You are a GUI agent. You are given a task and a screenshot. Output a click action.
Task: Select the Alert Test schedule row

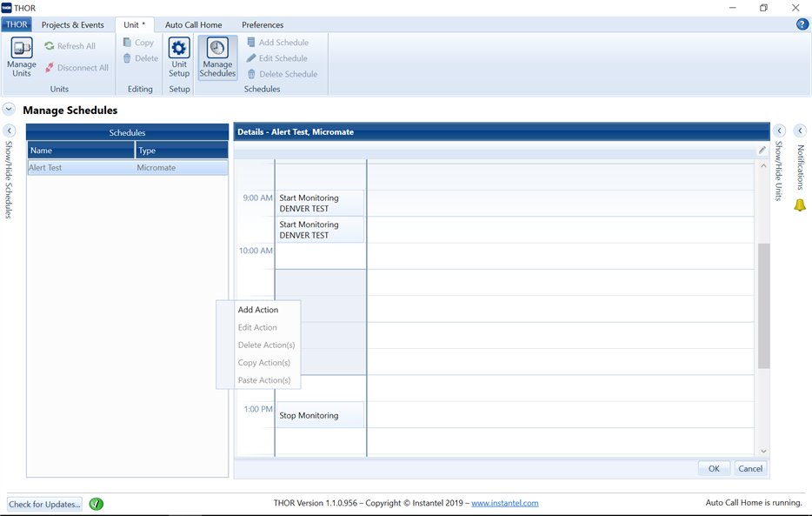[127, 168]
